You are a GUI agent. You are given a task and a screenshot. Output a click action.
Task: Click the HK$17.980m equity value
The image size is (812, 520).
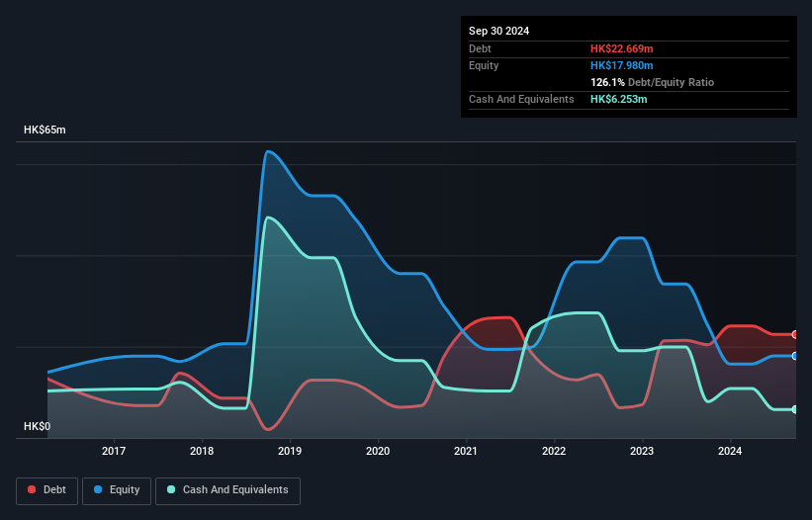tap(622, 65)
